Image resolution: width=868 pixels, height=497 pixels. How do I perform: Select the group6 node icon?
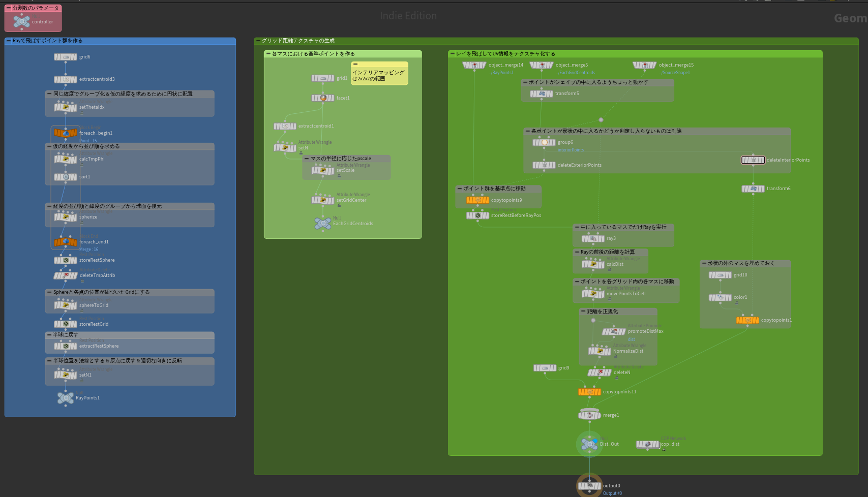544,142
